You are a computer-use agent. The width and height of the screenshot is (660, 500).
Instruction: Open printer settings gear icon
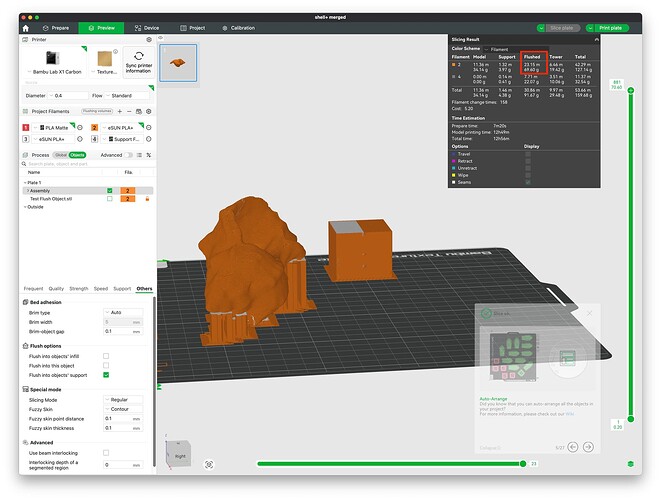coord(149,40)
